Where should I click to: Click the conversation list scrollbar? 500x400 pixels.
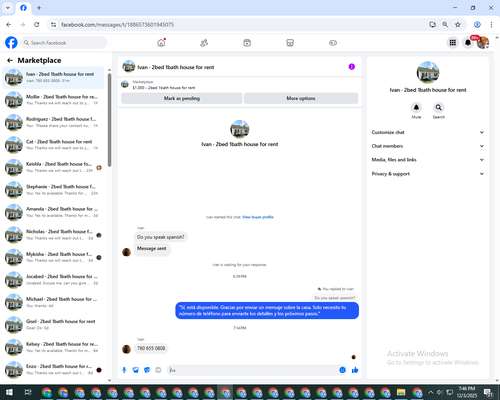tap(109, 120)
